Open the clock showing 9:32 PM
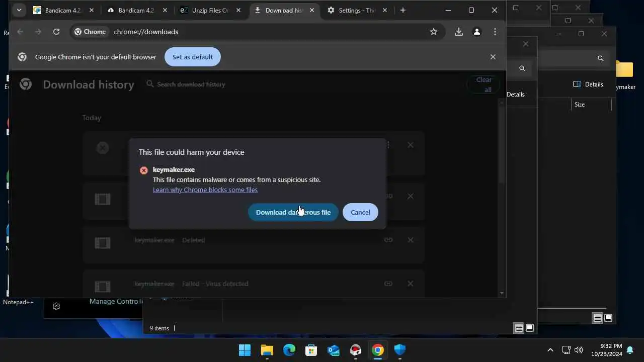The width and height of the screenshot is (644, 362). (607, 350)
